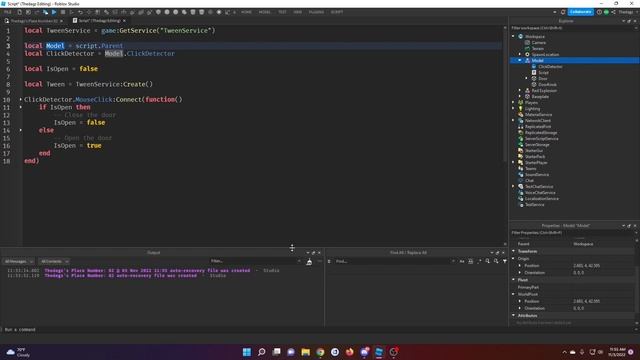Click the Find search field in Find All

pos(394,261)
